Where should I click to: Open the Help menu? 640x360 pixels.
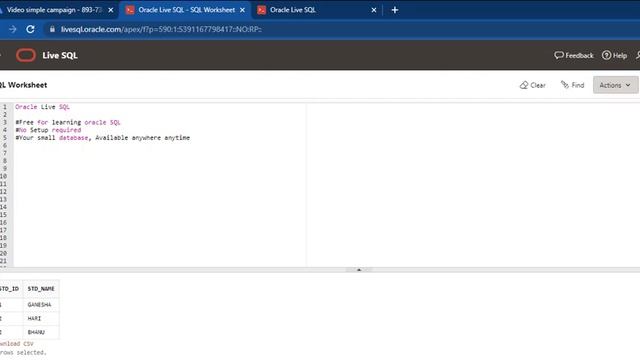pos(614,56)
